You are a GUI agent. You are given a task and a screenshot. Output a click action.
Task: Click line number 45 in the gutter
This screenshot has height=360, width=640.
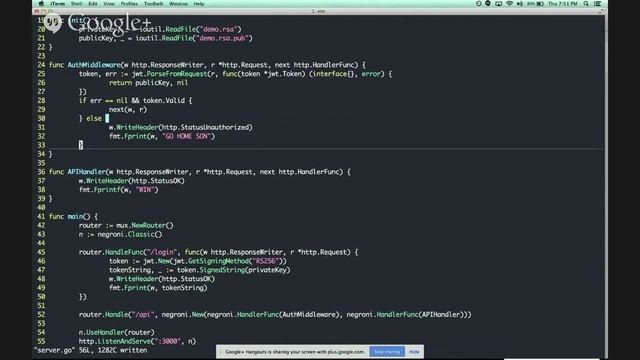pos(41,253)
